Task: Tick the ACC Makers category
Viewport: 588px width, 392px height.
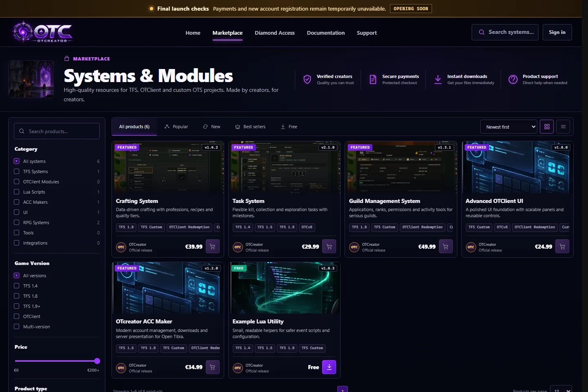Action: click(17, 202)
